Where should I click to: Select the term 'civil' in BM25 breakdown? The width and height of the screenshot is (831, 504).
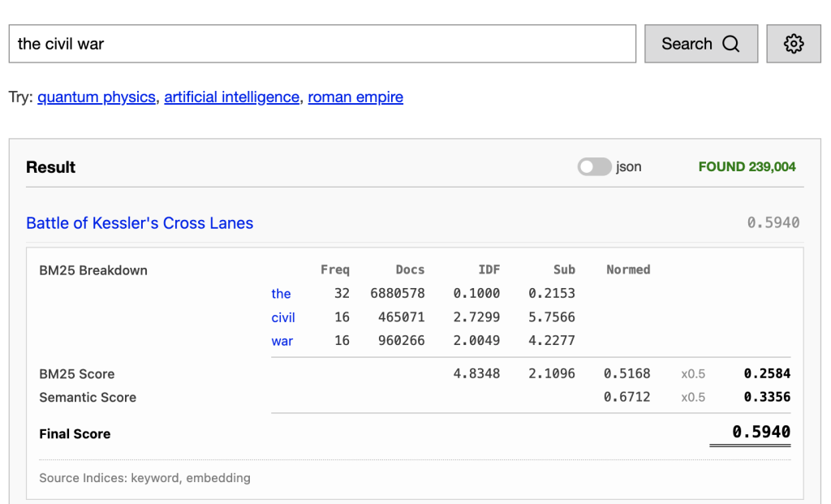(x=283, y=317)
